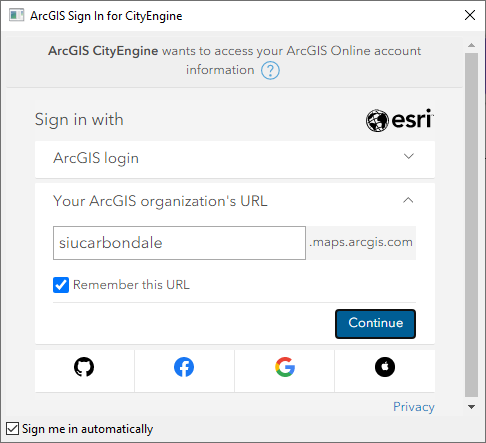Select the Your ArcGIS organization's URL header
This screenshot has height=443, width=486.
coord(160,201)
